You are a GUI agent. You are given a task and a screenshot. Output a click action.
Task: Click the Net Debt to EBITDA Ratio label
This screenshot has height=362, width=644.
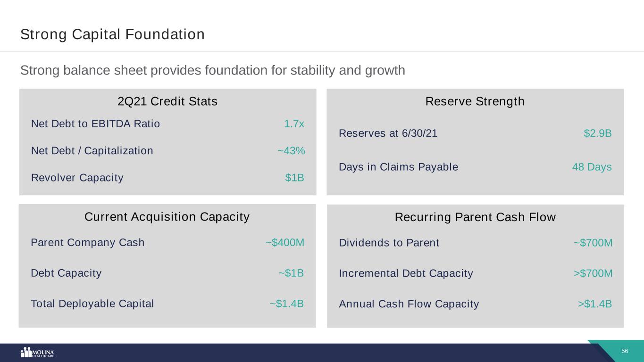coord(95,124)
